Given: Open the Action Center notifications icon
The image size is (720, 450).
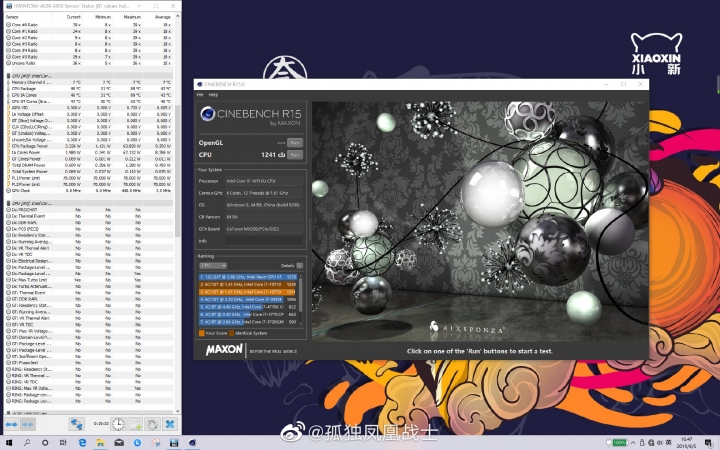Looking at the screenshot, I should [709, 443].
